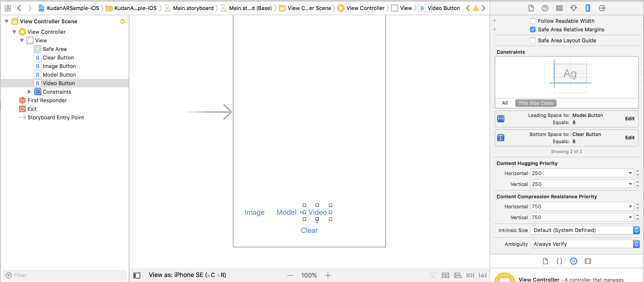
Task: Jump to previous issue arrow
Action: (468, 8)
